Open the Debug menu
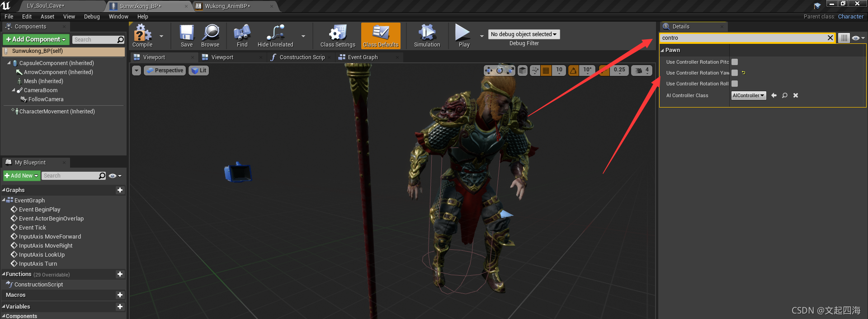The height and width of the screenshot is (319, 868). tap(92, 17)
